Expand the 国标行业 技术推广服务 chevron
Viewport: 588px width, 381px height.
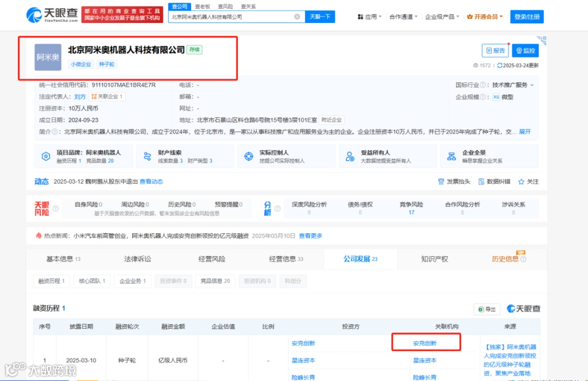click(x=532, y=85)
